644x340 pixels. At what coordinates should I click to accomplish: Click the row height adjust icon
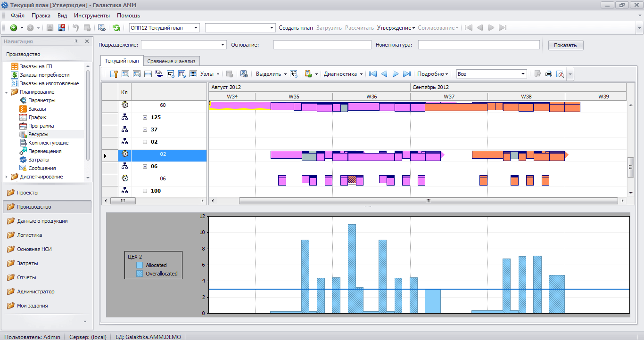tap(193, 74)
